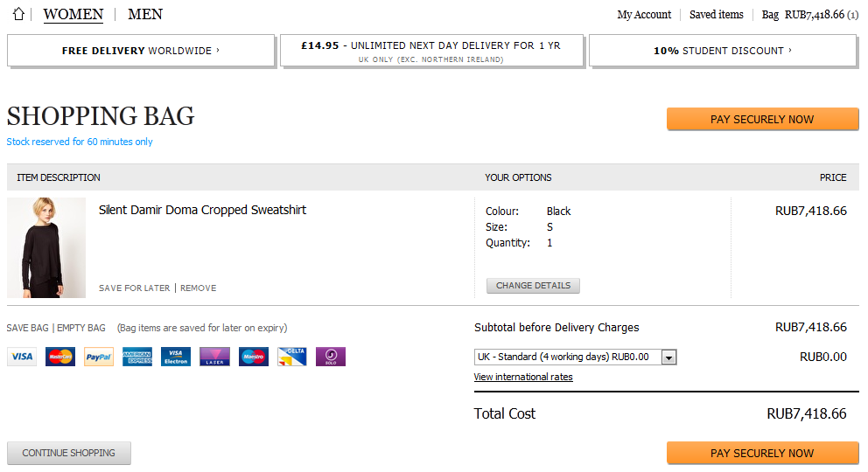Remove the sweatshirt from the bag
868x472 pixels.
[198, 288]
